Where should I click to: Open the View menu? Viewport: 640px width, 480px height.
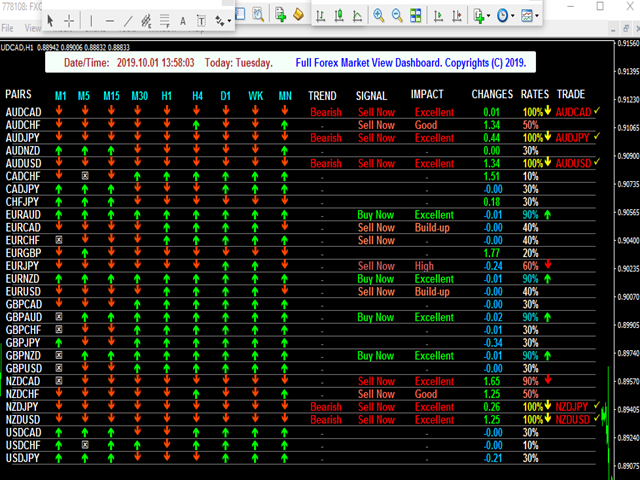pos(32,30)
